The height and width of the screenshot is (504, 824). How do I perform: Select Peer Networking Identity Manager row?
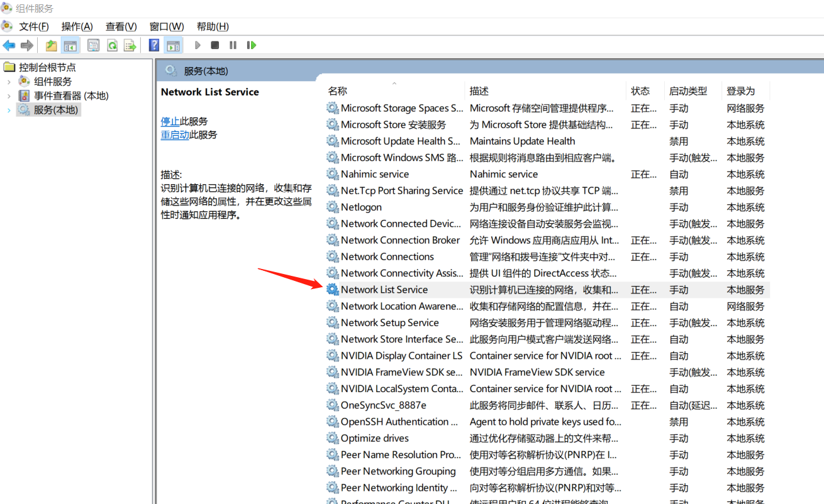547,488
